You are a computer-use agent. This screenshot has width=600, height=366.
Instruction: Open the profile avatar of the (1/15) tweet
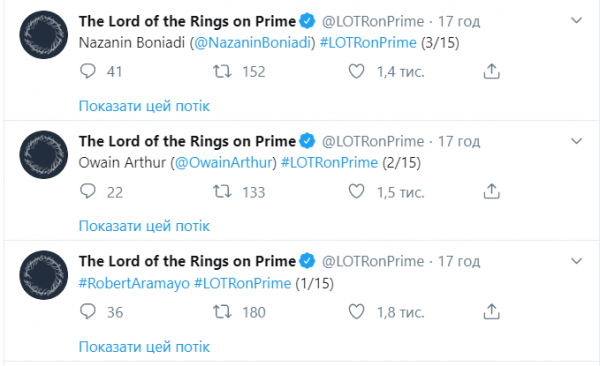pyautogui.click(x=44, y=275)
